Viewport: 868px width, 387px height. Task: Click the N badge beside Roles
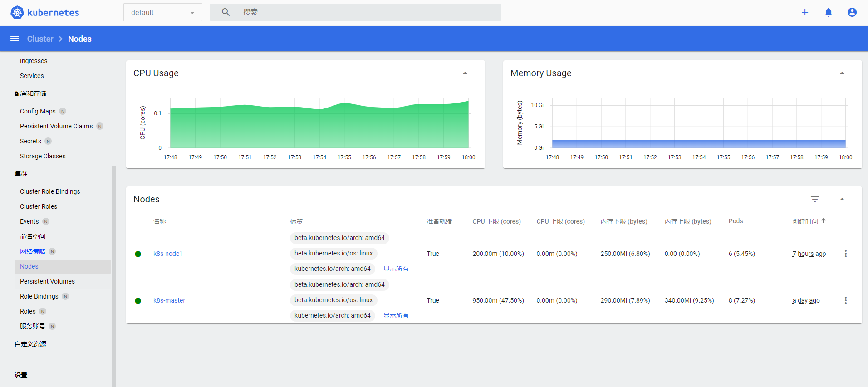[x=43, y=311]
